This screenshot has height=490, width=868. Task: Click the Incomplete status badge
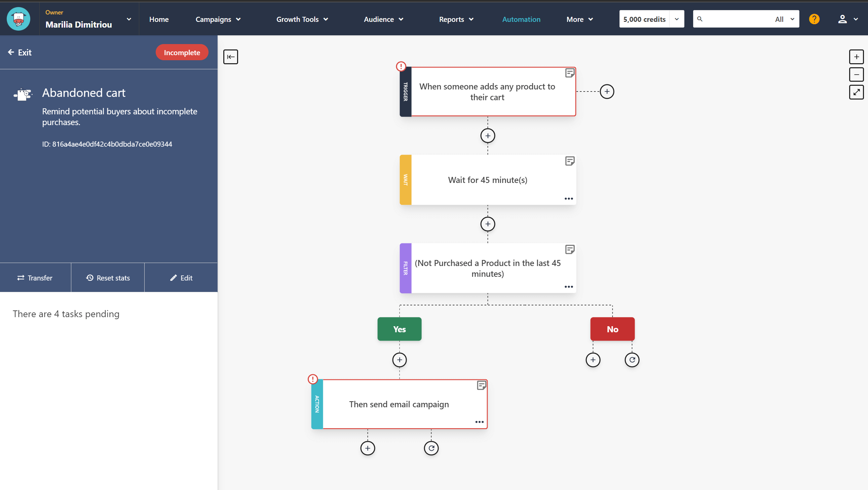click(182, 52)
